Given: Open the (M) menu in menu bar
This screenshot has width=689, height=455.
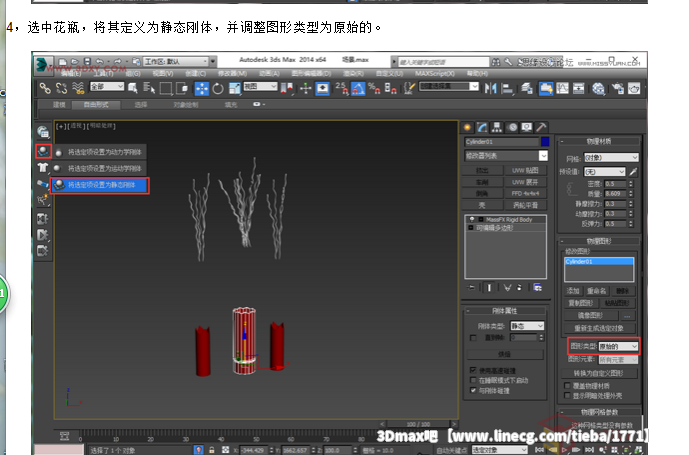Looking at the screenshot, I should pos(232,73).
